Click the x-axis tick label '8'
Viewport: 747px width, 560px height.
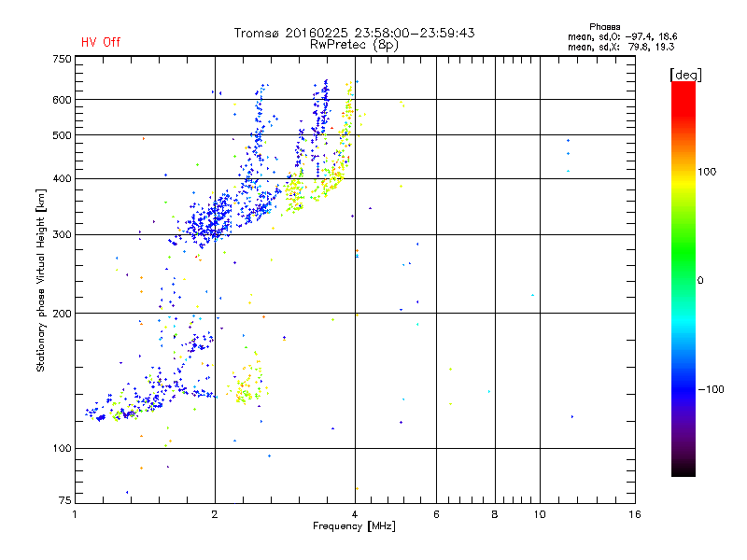click(495, 514)
